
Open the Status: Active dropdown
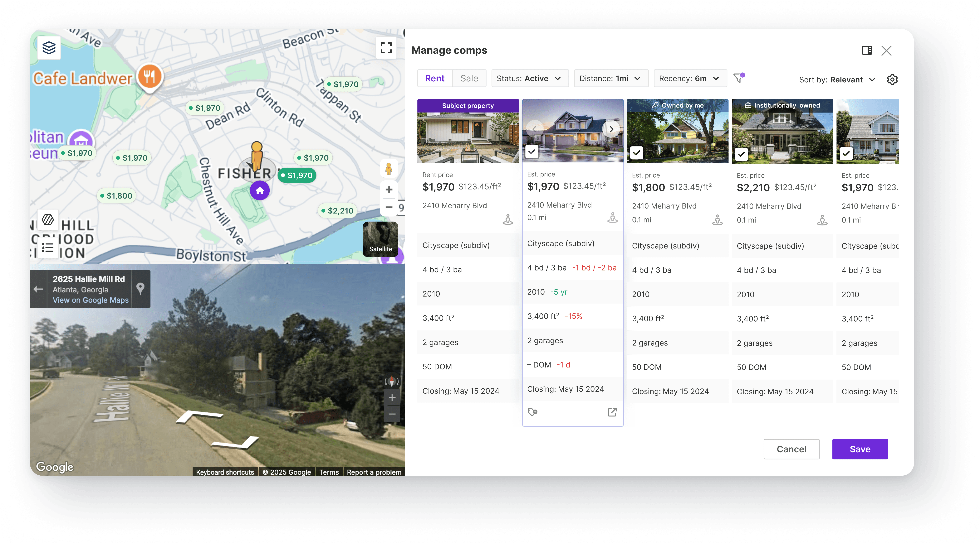point(530,78)
